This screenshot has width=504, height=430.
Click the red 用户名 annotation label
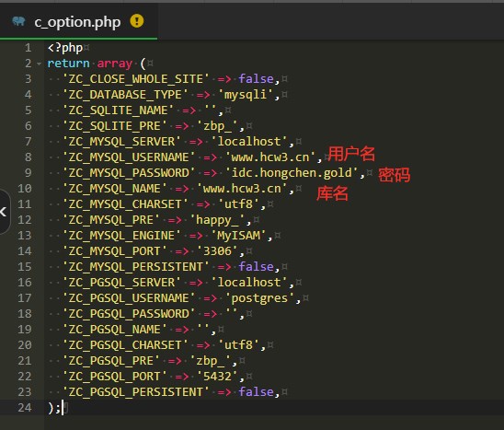pyautogui.click(x=351, y=154)
